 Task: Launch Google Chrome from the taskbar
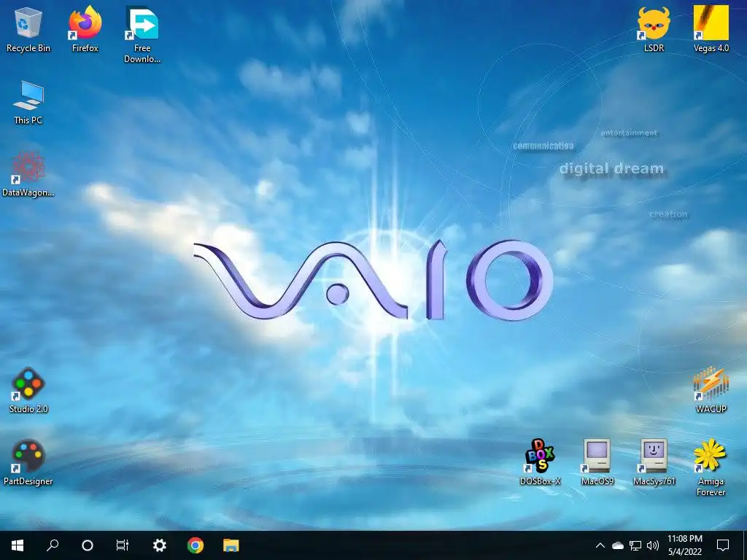pyautogui.click(x=196, y=545)
